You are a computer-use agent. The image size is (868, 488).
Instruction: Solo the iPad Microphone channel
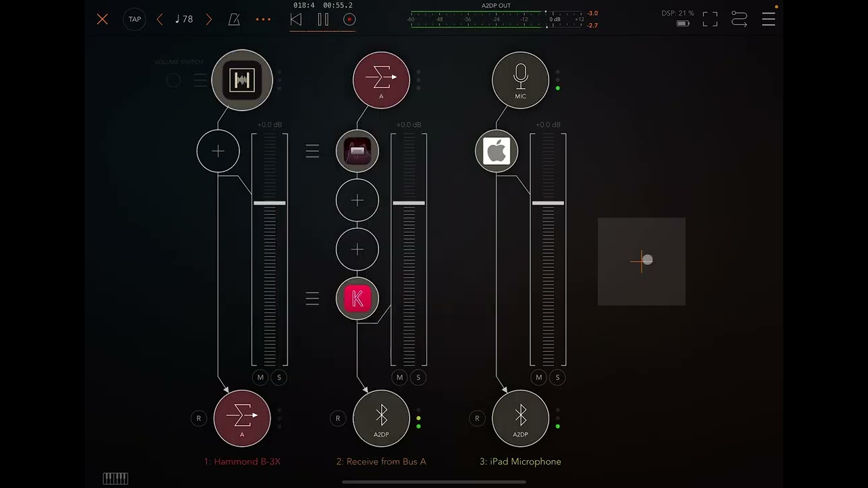coord(557,378)
